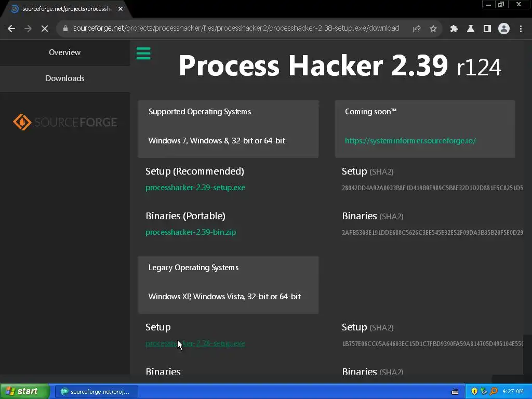This screenshot has width=532, height=399.
Task: Click the network tray icon
Action: [484, 392]
